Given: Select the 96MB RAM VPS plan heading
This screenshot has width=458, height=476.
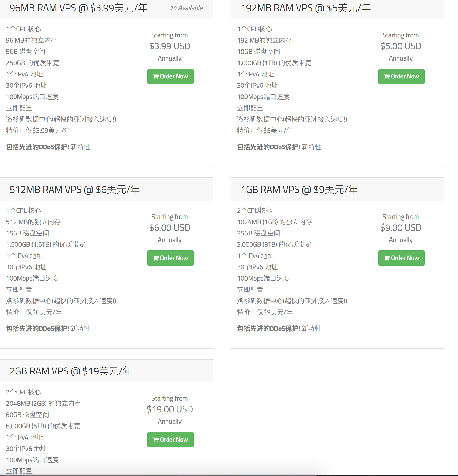Looking at the screenshot, I should [78, 8].
